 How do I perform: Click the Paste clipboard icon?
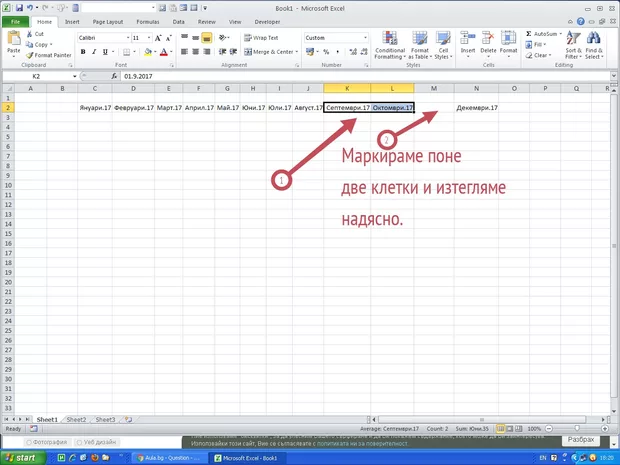pos(14,38)
